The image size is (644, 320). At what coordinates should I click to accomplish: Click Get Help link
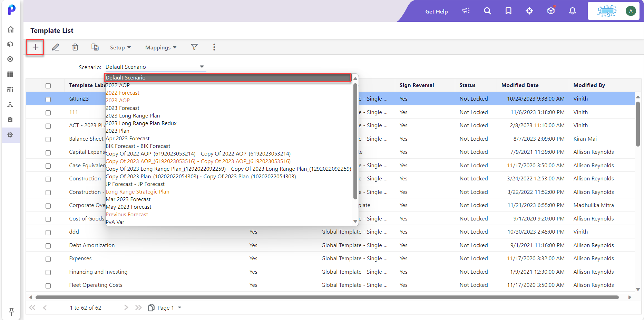(x=436, y=11)
